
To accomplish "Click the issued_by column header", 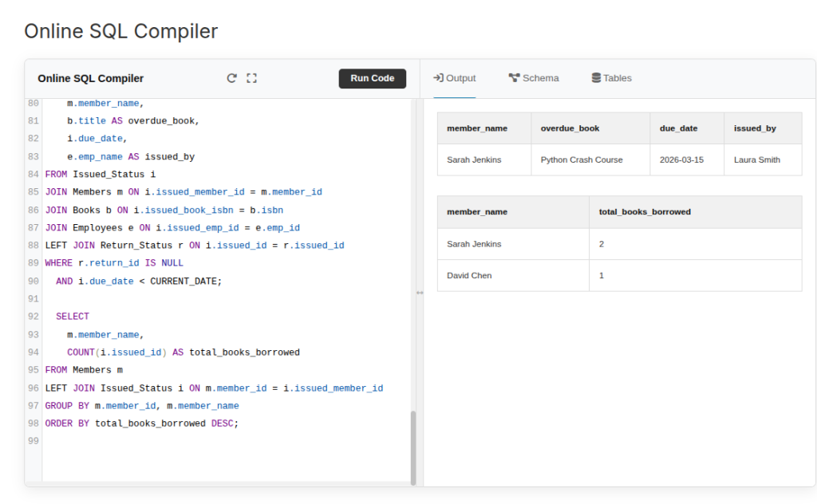I will [x=755, y=128].
